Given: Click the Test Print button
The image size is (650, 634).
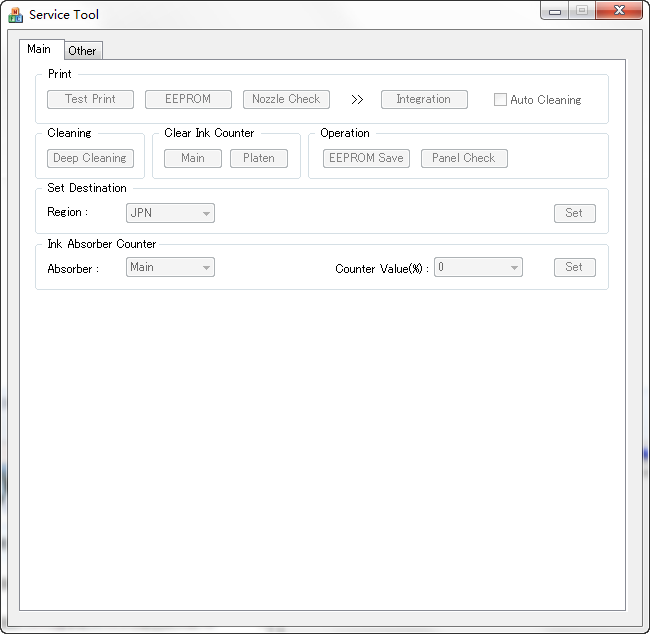Looking at the screenshot, I should (90, 100).
